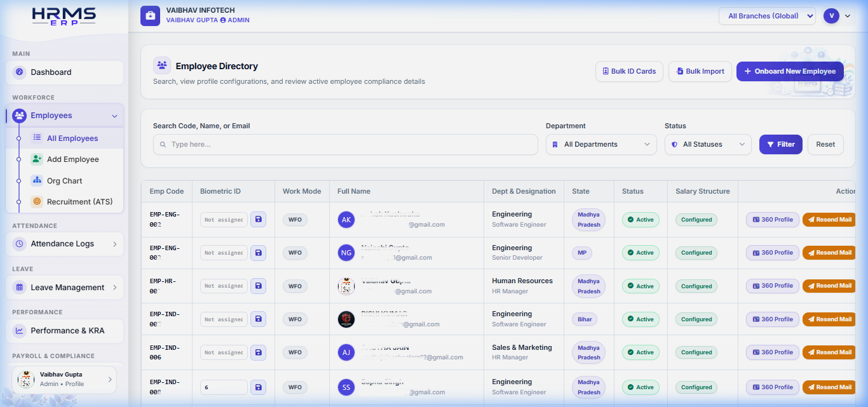This screenshot has height=407, width=868.
Task: Click WFO badge in the Bihar row
Action: pos(295,319)
